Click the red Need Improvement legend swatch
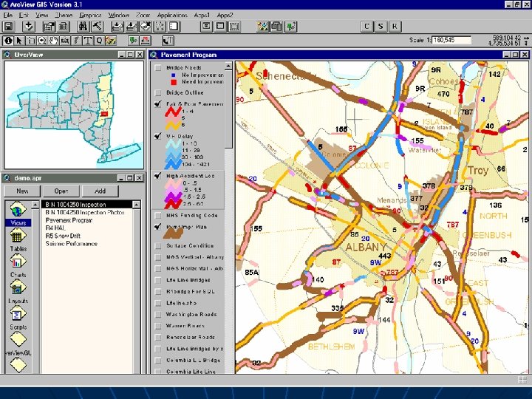The image size is (532, 399). [172, 83]
